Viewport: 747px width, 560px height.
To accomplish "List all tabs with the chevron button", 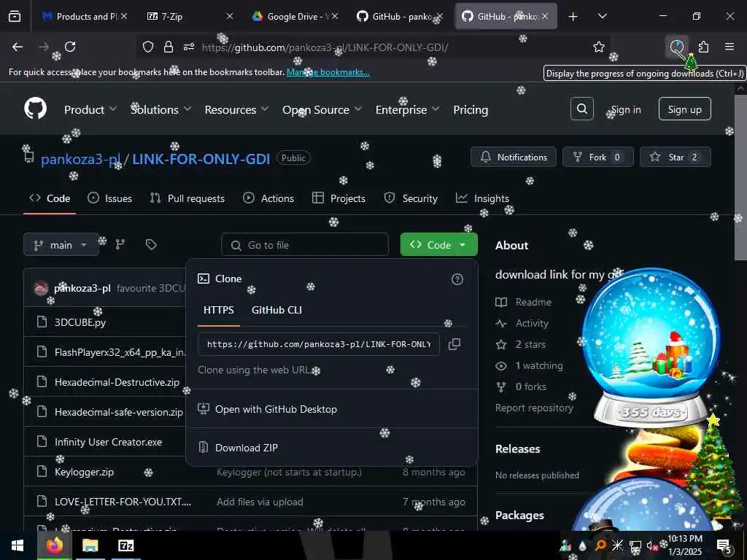I will point(603,17).
